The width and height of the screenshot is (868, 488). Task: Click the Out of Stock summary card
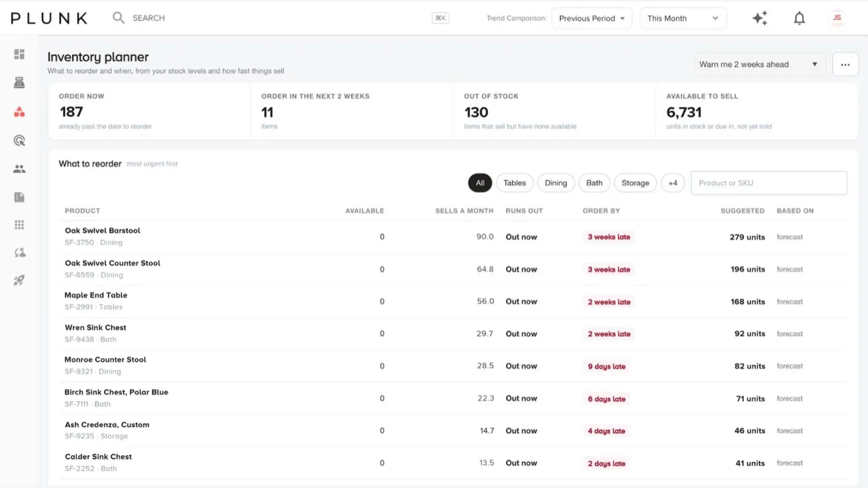[x=554, y=112]
